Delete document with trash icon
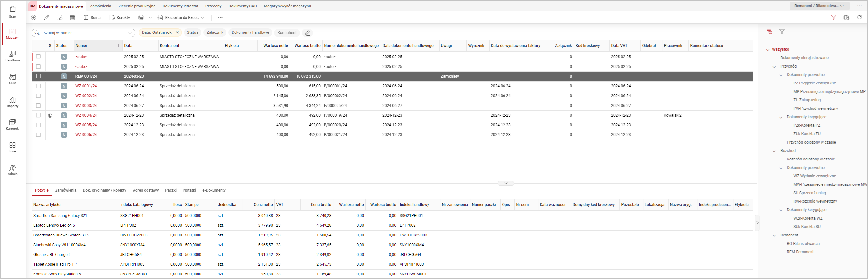 [72, 18]
